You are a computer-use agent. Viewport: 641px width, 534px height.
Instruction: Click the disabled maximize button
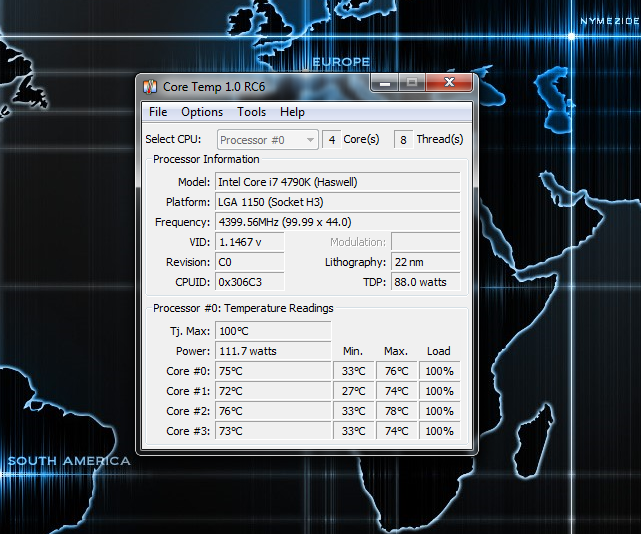pos(412,83)
